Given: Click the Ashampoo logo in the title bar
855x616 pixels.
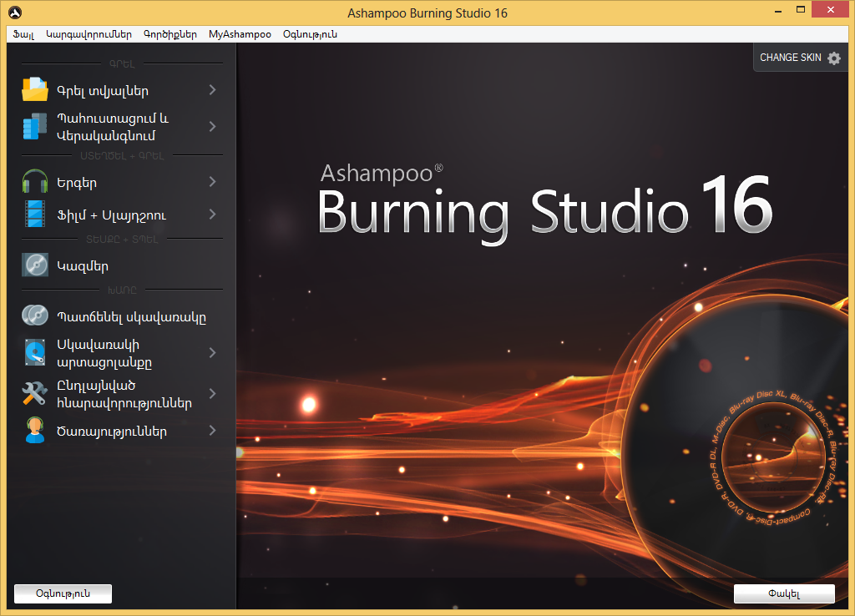Looking at the screenshot, I should [15, 13].
